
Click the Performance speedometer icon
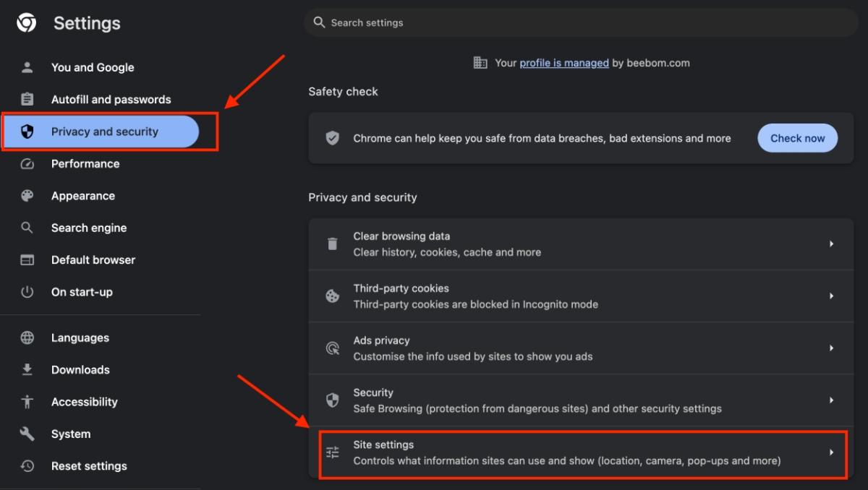(x=27, y=164)
